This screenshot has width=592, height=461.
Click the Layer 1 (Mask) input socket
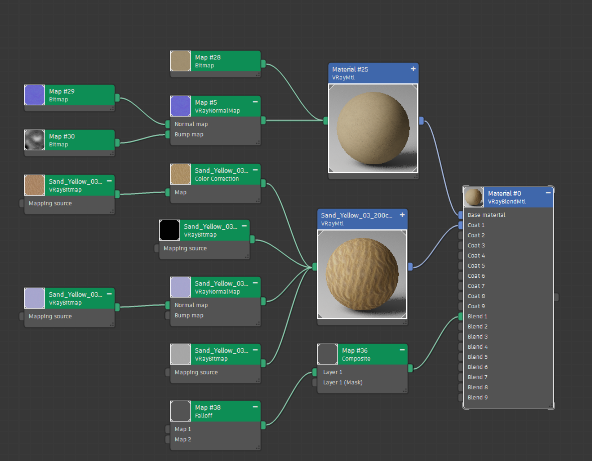point(314,382)
